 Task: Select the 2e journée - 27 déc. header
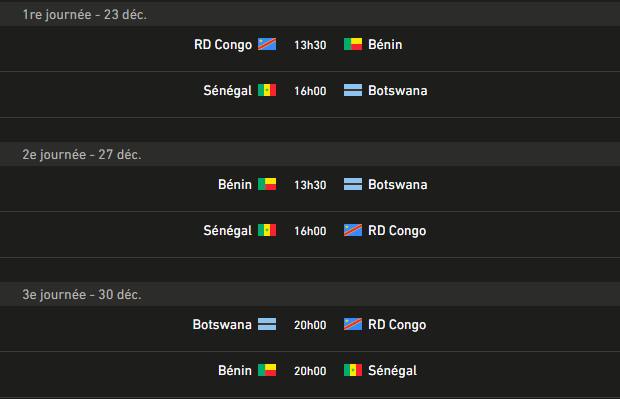pyautogui.click(x=310, y=154)
